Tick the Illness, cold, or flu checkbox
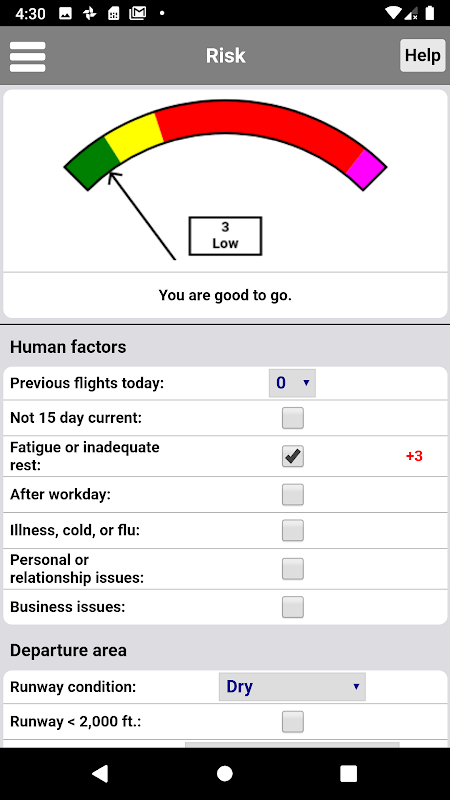This screenshot has height=800, width=450. (293, 530)
